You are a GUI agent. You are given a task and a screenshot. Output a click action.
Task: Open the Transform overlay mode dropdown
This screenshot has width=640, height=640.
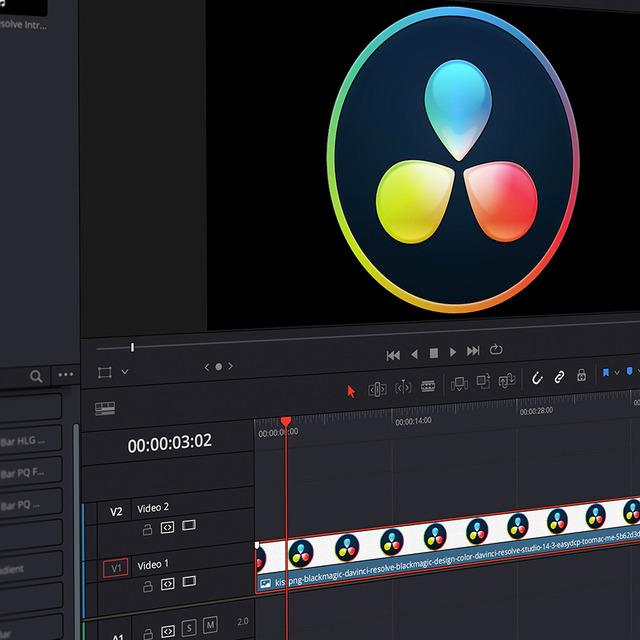(125, 371)
